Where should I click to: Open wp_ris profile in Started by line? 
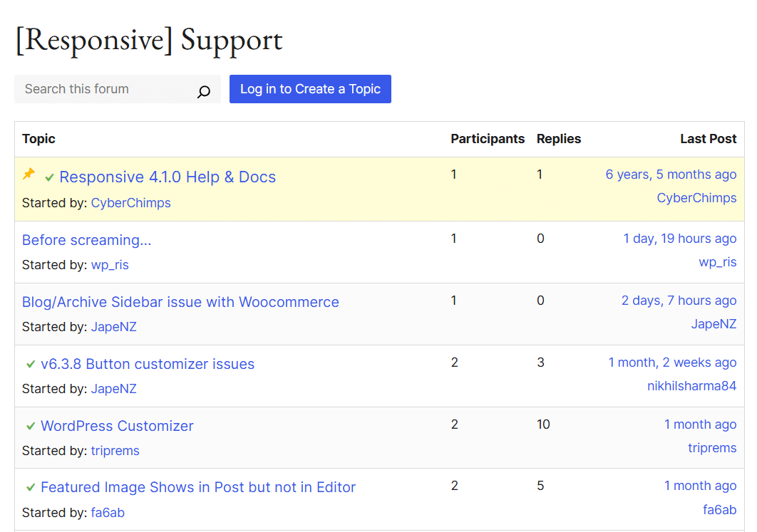[110, 265]
